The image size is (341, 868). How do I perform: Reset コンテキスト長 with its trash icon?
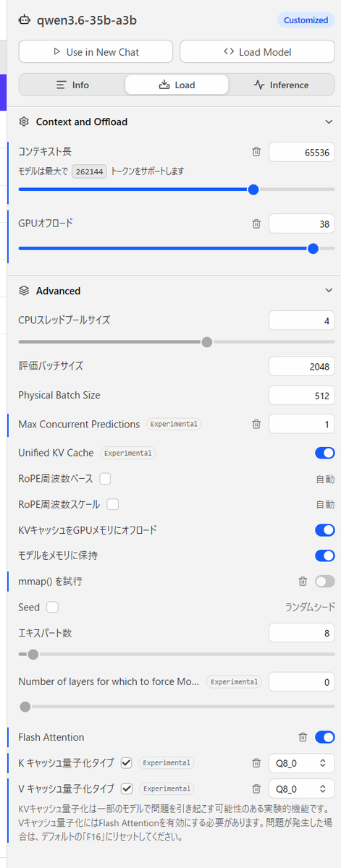256,152
